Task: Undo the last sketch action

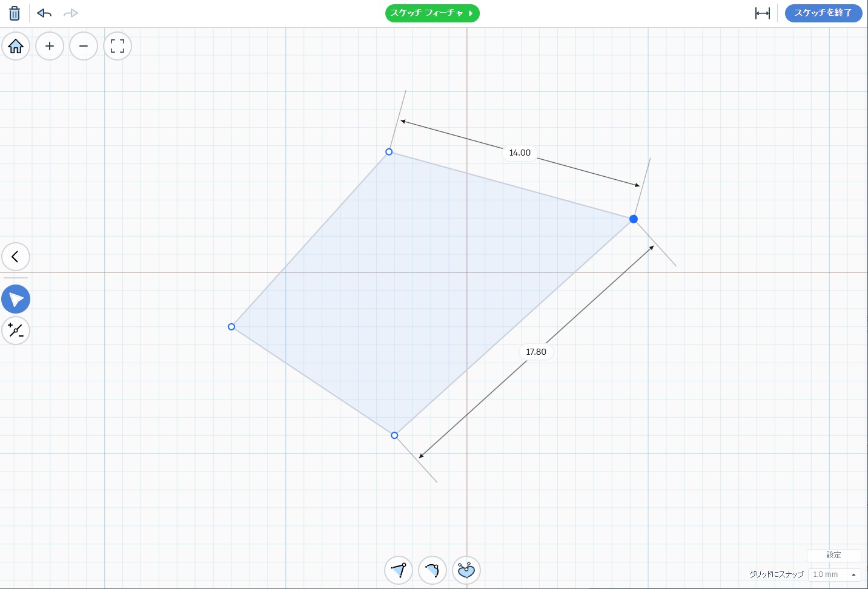Action: tap(44, 13)
